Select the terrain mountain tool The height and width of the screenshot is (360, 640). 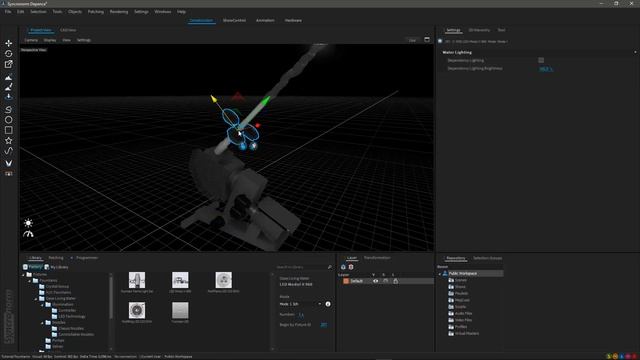click(9, 77)
